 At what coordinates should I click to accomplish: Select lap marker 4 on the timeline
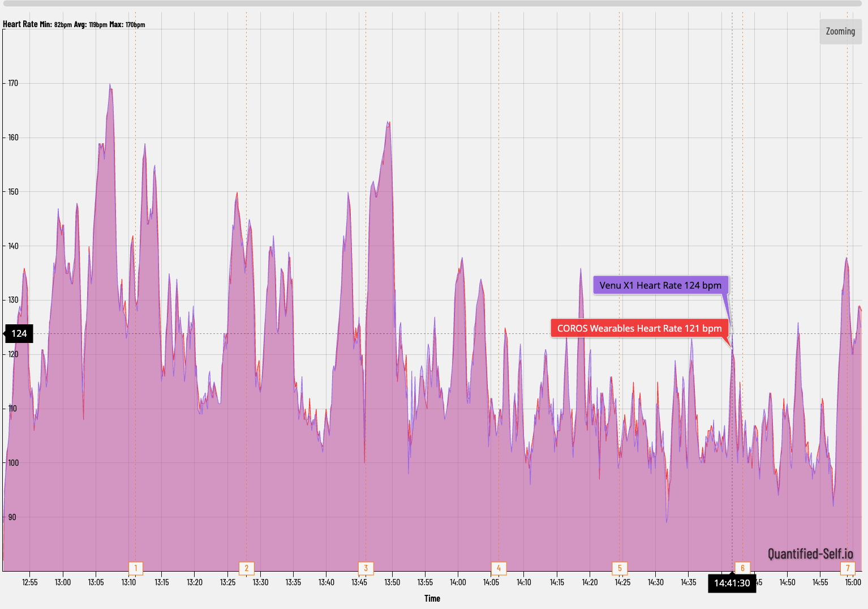[498, 568]
